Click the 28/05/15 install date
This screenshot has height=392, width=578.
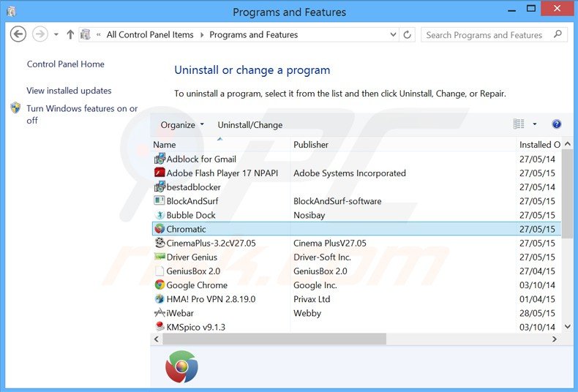[537, 313]
